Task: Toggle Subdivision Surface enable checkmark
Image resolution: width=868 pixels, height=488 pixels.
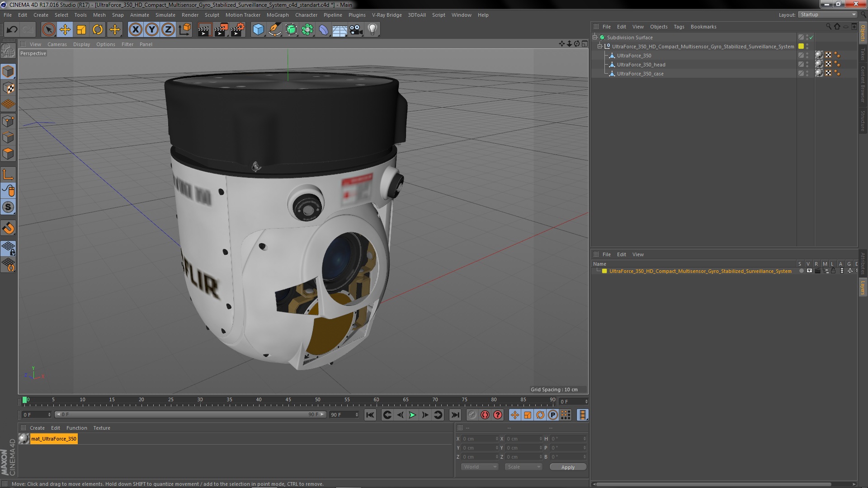Action: tap(811, 38)
